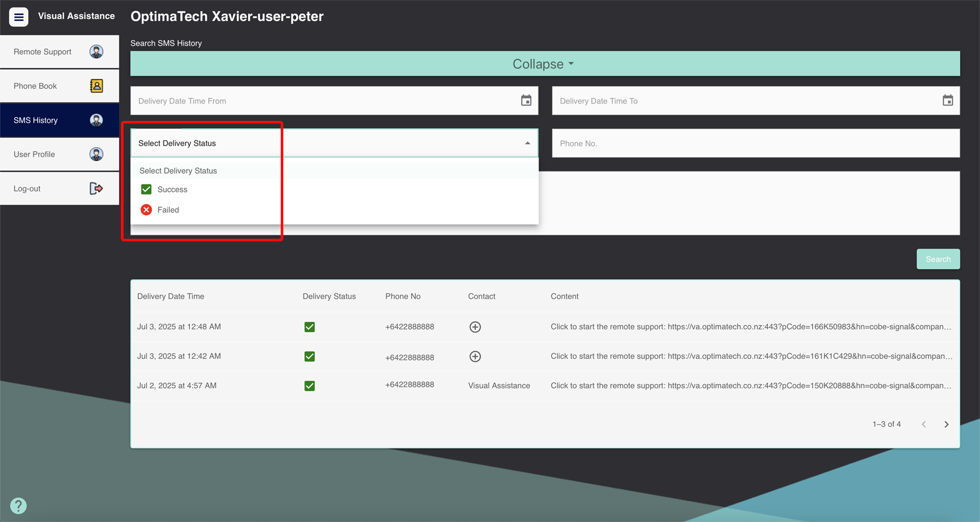Screen dimensions: 980x522
Task: Click the Phone No. input field
Action: click(x=755, y=143)
